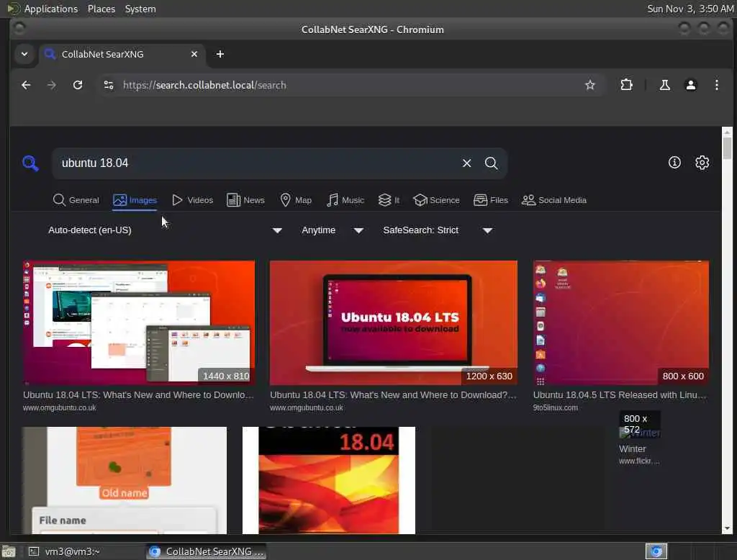Click the SearXNG magnifier logo
The height and width of the screenshot is (560, 737).
coord(30,163)
